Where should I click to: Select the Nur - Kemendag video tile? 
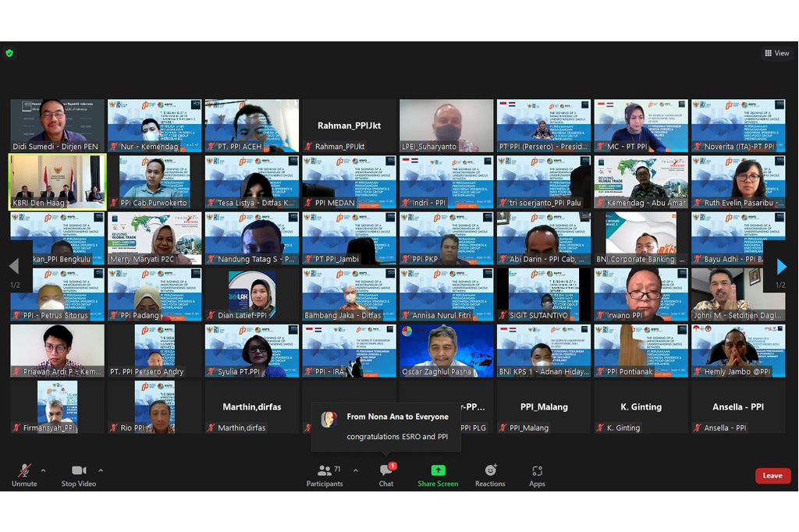(x=154, y=126)
